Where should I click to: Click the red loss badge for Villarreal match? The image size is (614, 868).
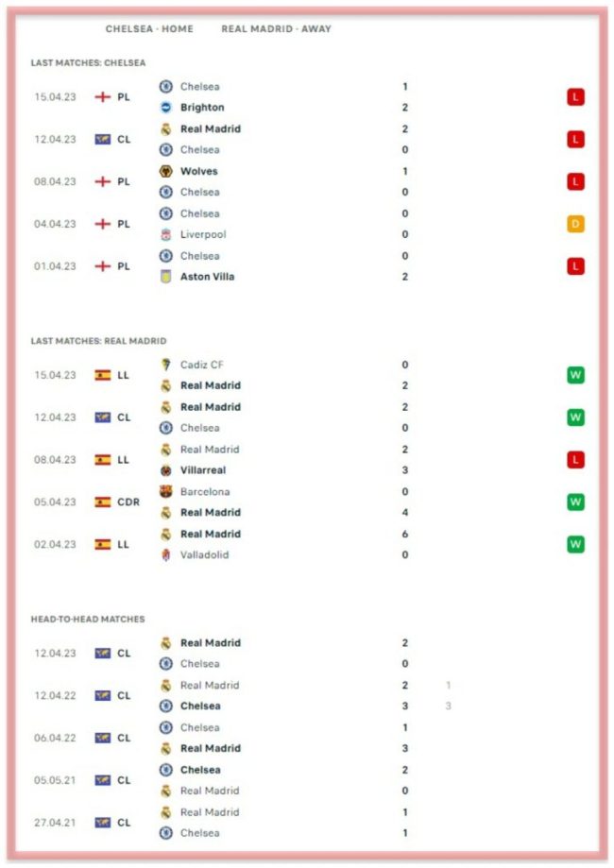[575, 460]
